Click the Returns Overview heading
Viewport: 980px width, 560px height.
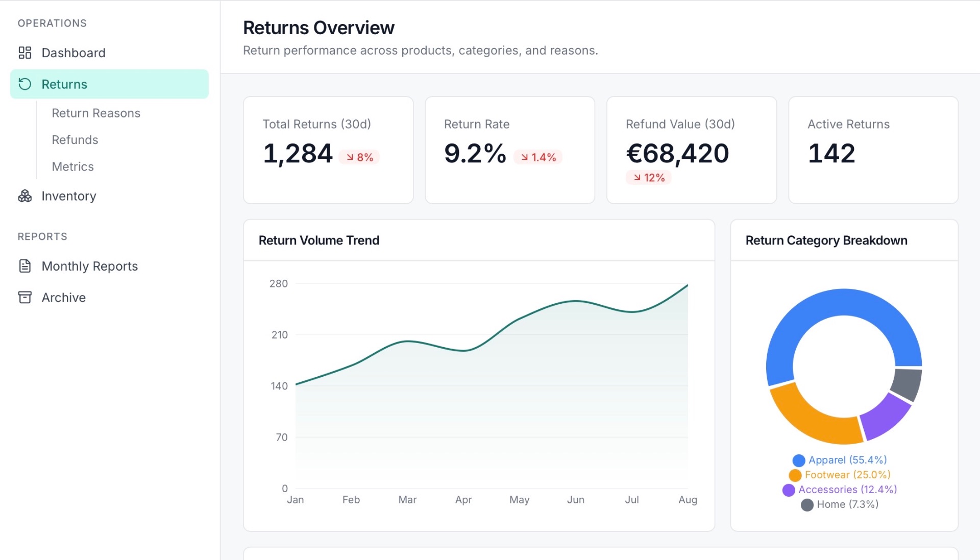318,28
